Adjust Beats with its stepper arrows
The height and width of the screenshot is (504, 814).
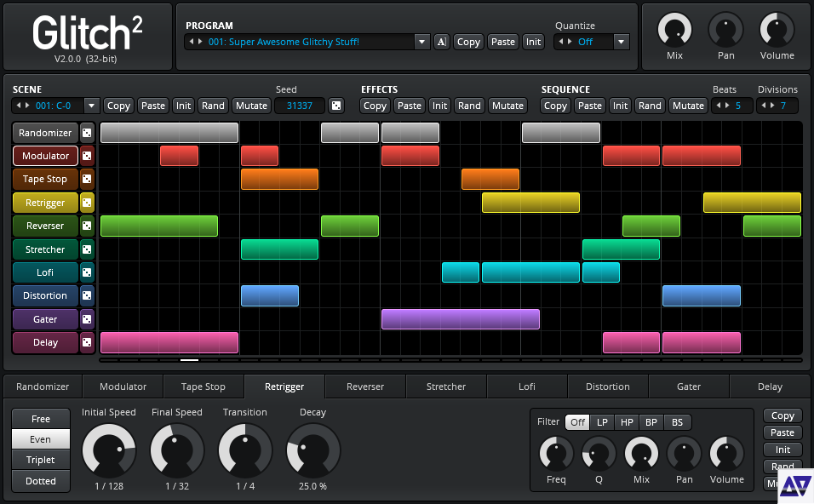click(x=723, y=106)
